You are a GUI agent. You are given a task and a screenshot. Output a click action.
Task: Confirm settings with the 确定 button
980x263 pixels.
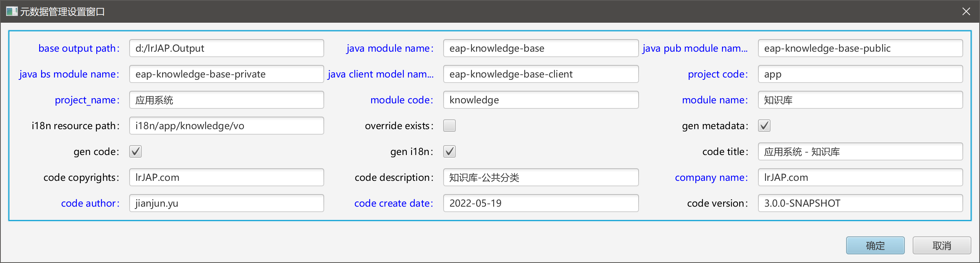click(x=875, y=245)
